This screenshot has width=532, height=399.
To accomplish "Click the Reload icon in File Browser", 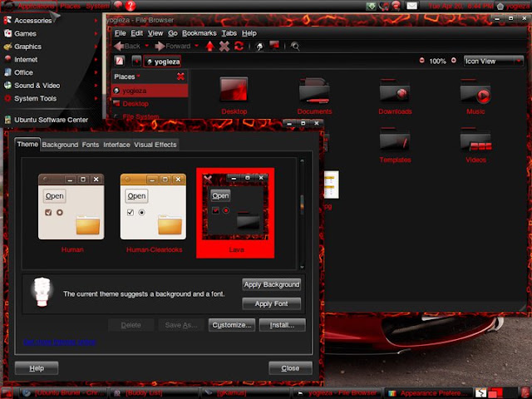I will 239,47.
